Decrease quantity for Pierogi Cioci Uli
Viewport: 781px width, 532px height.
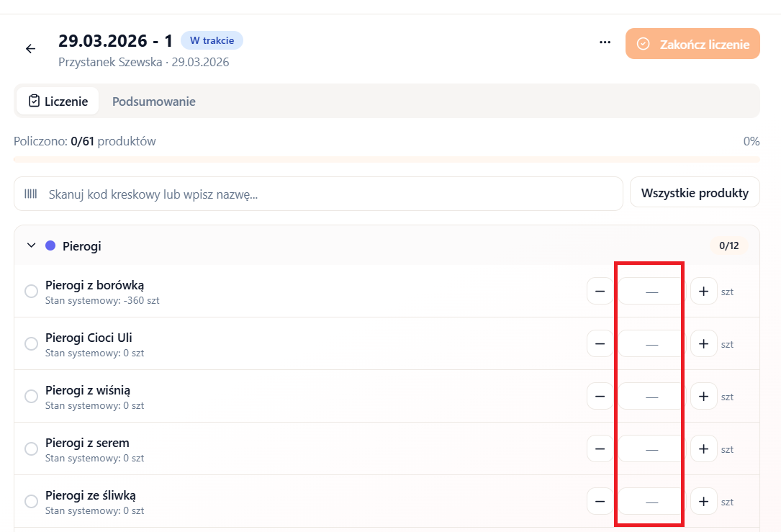pos(600,343)
